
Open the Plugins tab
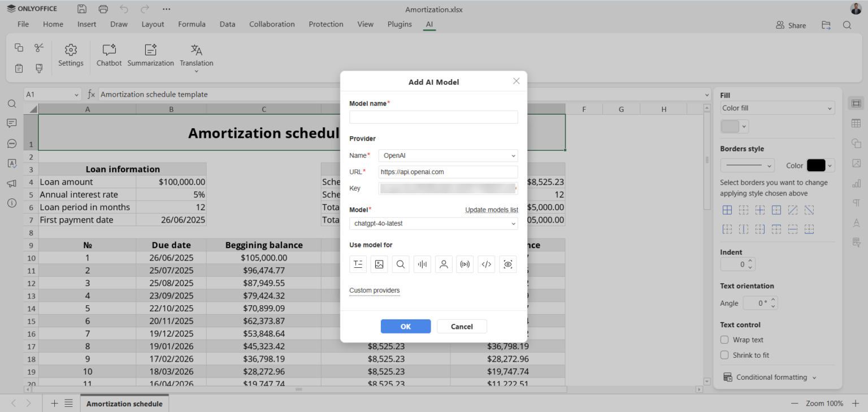tap(400, 24)
